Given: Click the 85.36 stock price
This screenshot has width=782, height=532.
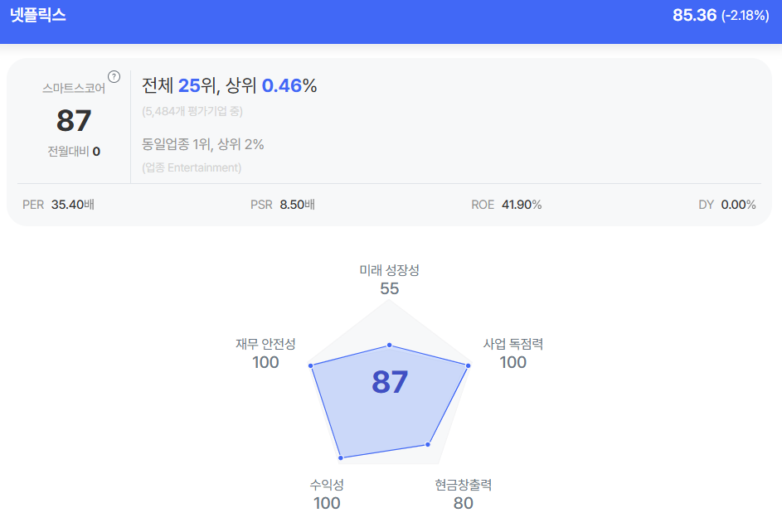Looking at the screenshot, I should click(694, 15).
